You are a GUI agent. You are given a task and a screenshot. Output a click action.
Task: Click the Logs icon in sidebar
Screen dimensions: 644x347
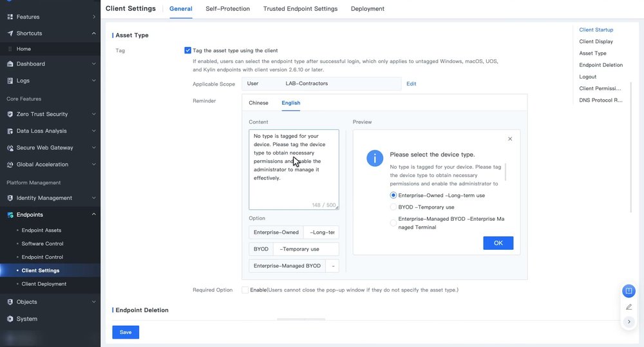[10, 80]
